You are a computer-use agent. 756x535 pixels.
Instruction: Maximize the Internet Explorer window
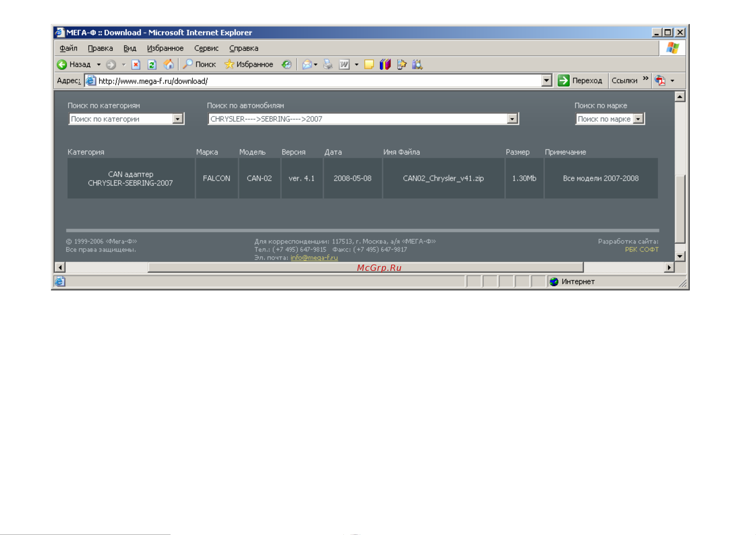668,32
